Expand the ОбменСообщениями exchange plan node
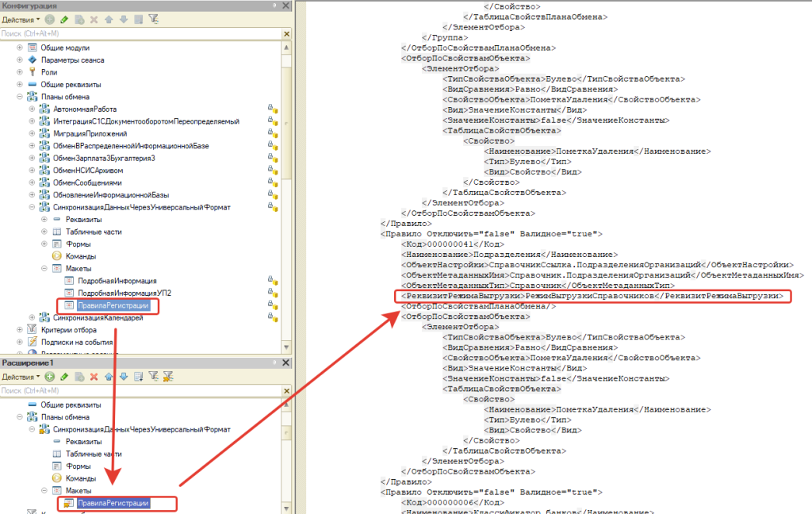This screenshot has width=812, height=514. pos(32,182)
